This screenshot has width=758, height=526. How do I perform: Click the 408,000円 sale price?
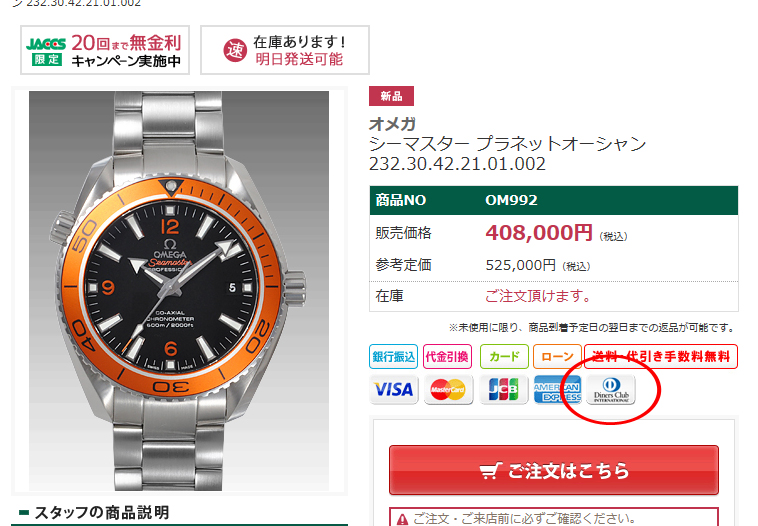[539, 233]
